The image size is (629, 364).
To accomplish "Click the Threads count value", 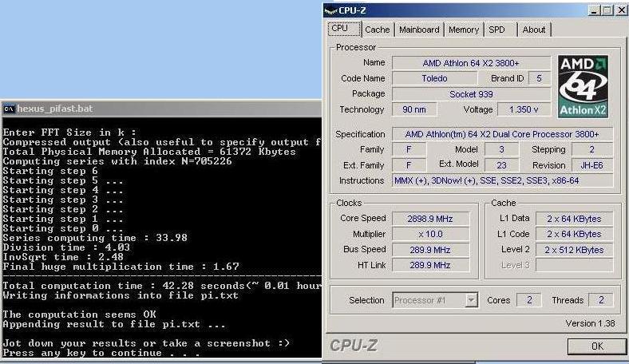I will pos(600,300).
